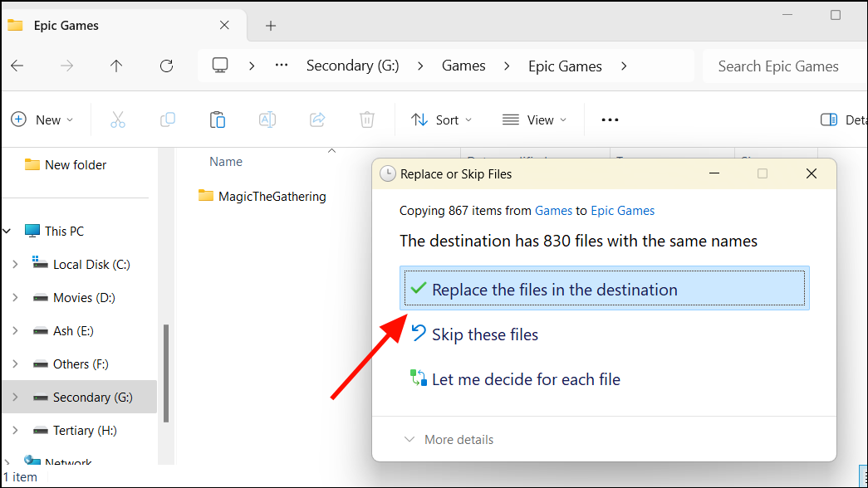Image resolution: width=868 pixels, height=488 pixels.
Task: Add a new tab with plus button
Action: click(x=271, y=26)
